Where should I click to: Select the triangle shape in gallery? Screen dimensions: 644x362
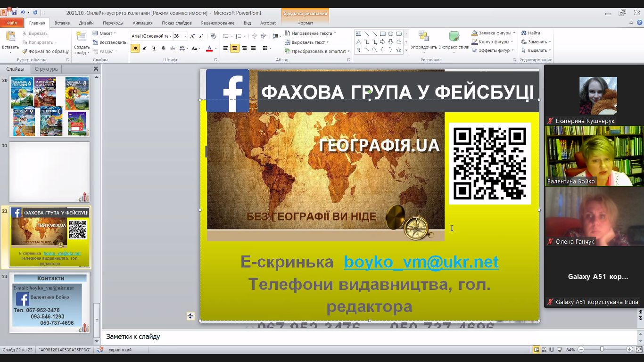click(x=359, y=42)
